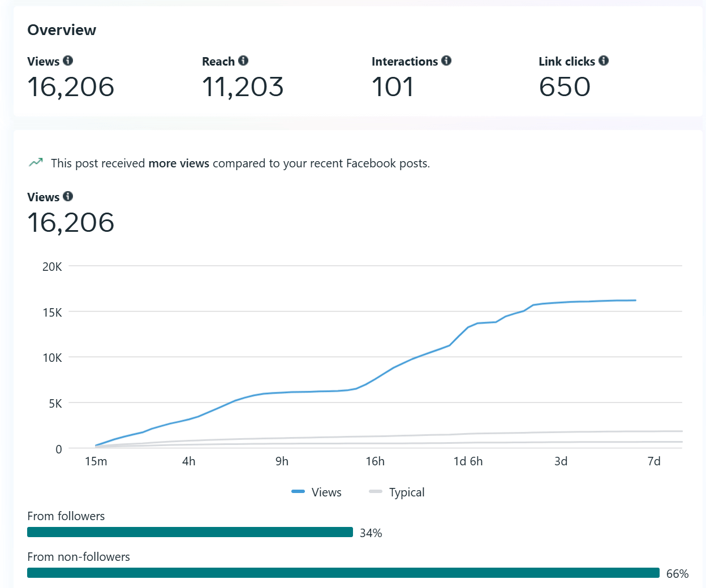This screenshot has height=588, width=706.
Task: Click the From followers 34% bar
Action: (190, 532)
